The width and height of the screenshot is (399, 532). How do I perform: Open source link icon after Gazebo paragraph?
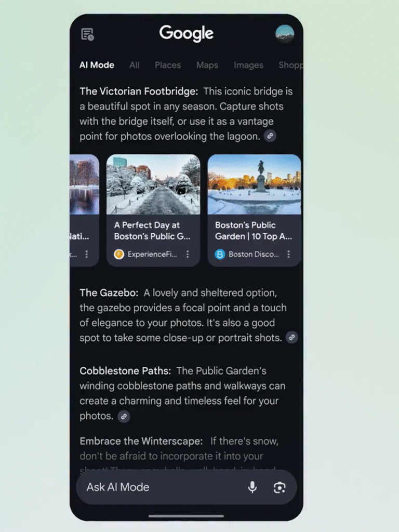(x=292, y=337)
